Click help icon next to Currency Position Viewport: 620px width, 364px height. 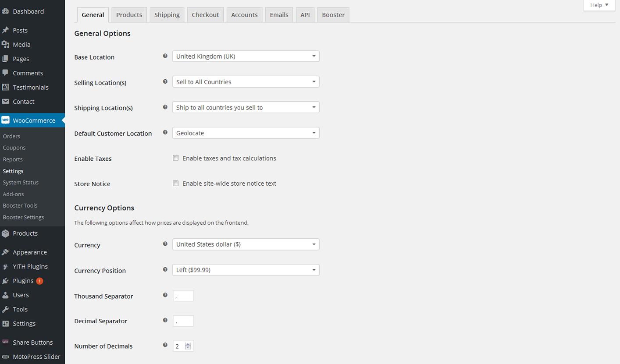click(165, 270)
